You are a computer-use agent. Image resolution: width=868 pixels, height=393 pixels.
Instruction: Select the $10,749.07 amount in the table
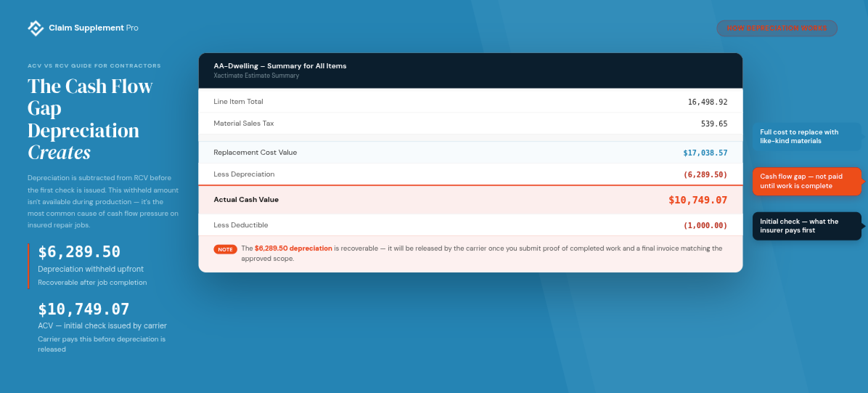(698, 200)
